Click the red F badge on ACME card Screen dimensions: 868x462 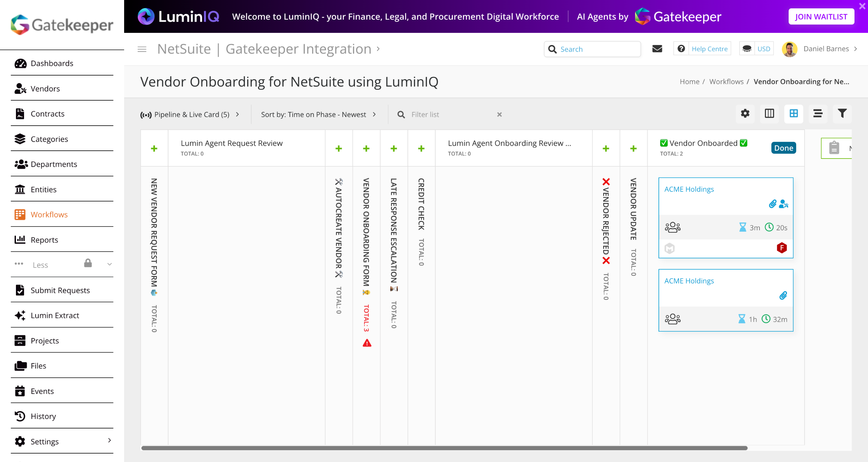(782, 248)
